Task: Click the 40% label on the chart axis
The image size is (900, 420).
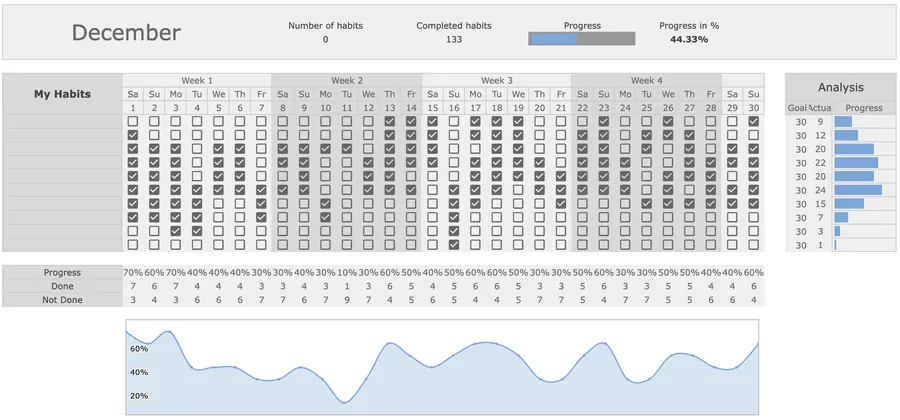Action: coord(139,372)
